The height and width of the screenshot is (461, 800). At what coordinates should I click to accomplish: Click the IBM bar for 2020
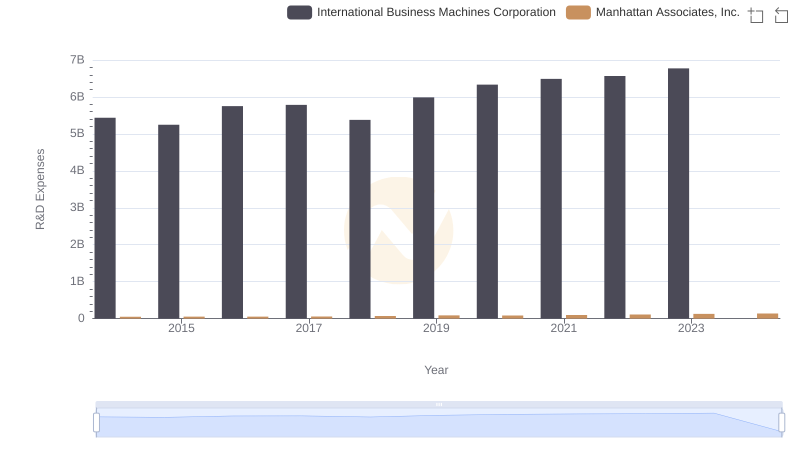click(x=487, y=201)
